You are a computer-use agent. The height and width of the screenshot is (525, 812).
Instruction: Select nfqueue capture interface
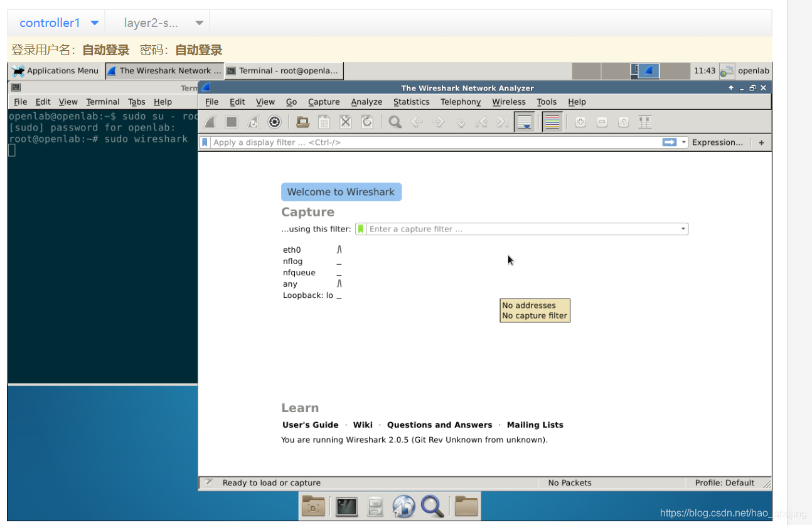click(x=299, y=272)
